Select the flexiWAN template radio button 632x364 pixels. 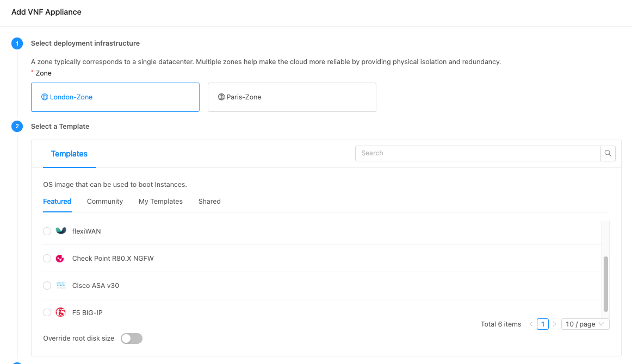click(x=47, y=231)
